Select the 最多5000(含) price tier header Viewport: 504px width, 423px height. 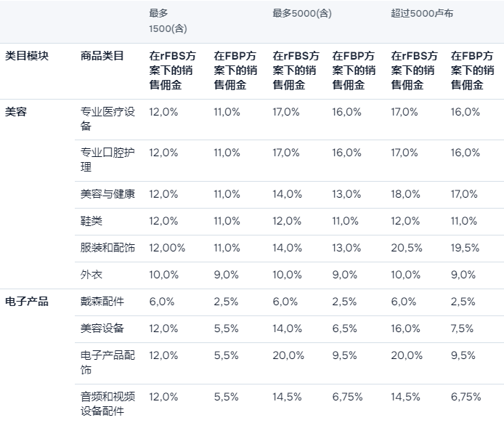pyautogui.click(x=302, y=14)
